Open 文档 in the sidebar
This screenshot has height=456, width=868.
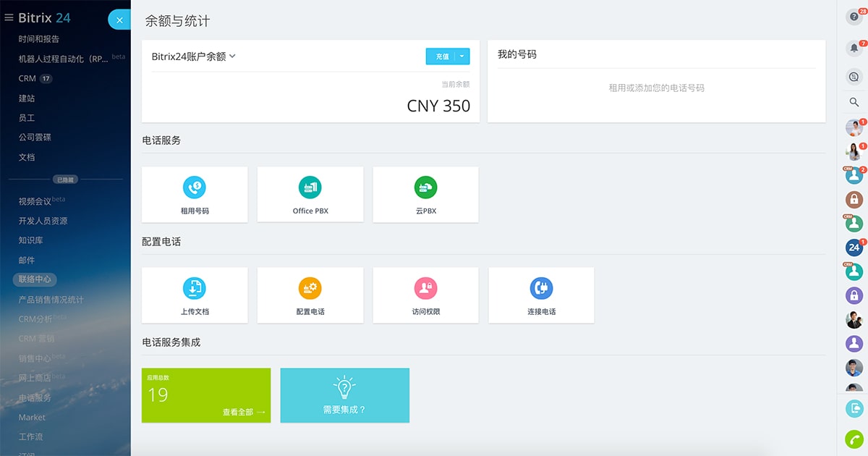[27, 156]
